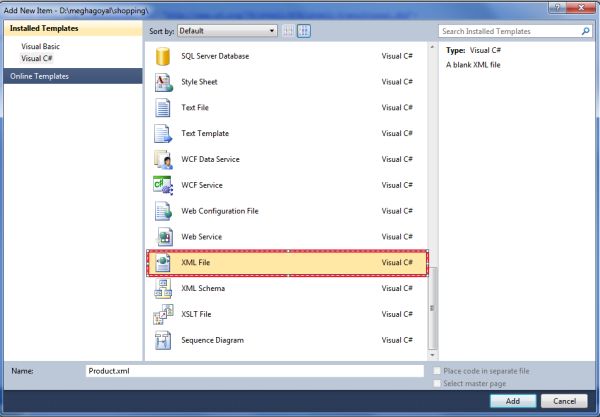Open the Sort by Default dropdown

pos(227,31)
